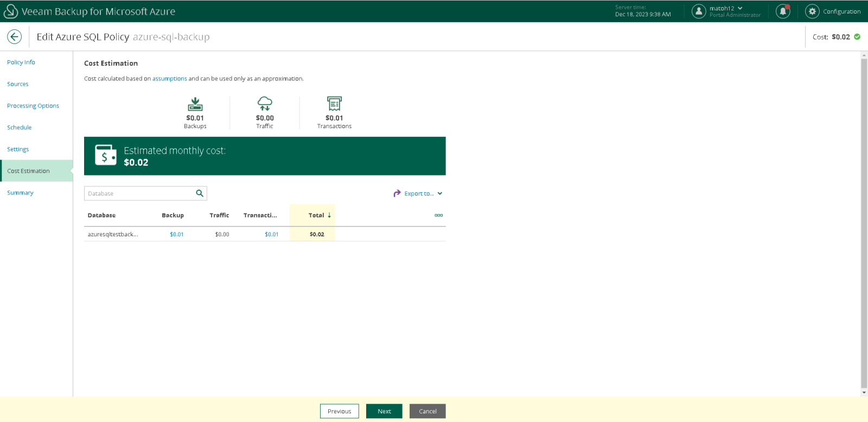Click the Cost Estimation heading
Viewport: 868px width, 422px height.
pos(111,64)
